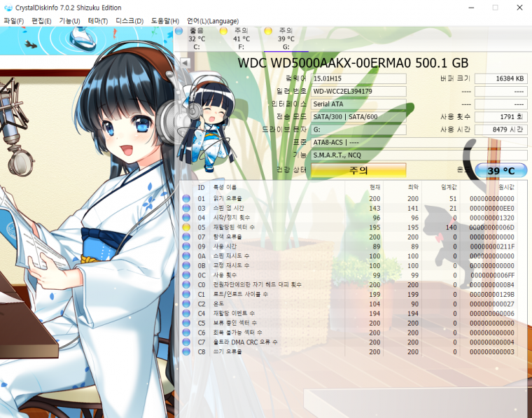Click the S.M.A.R.T., NCQ features field
The height and width of the screenshot is (418, 532).
419,155
